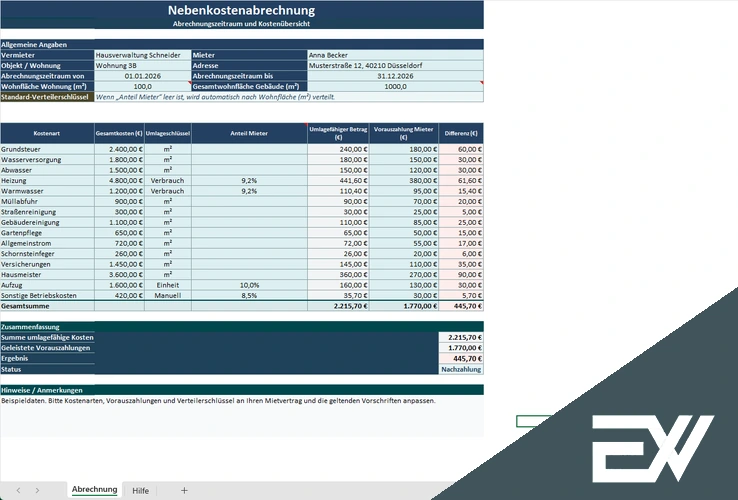Open the Hilfe sheet tab
The width and height of the screenshot is (738, 500).
click(x=140, y=491)
